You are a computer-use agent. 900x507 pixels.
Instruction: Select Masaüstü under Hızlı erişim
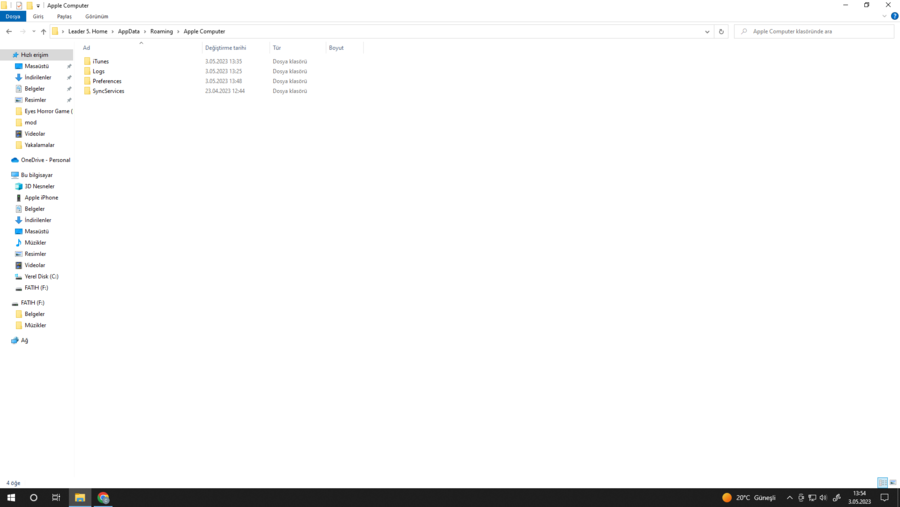point(37,66)
